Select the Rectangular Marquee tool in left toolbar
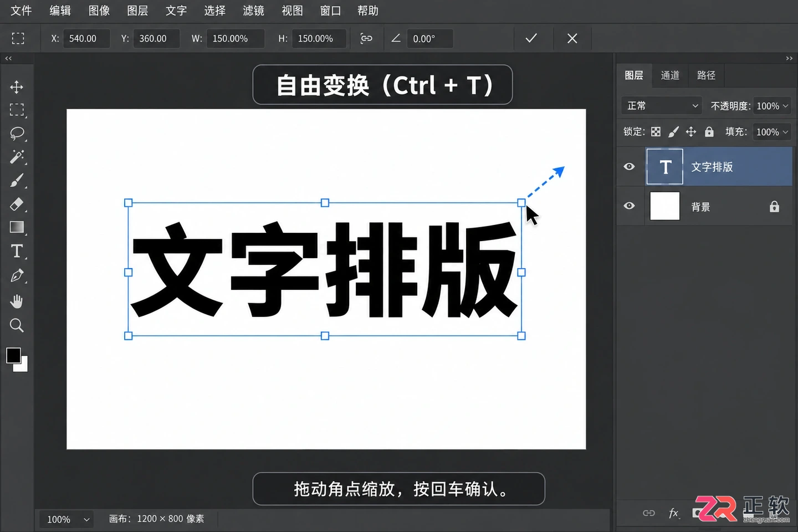The image size is (798, 532). pos(17,110)
